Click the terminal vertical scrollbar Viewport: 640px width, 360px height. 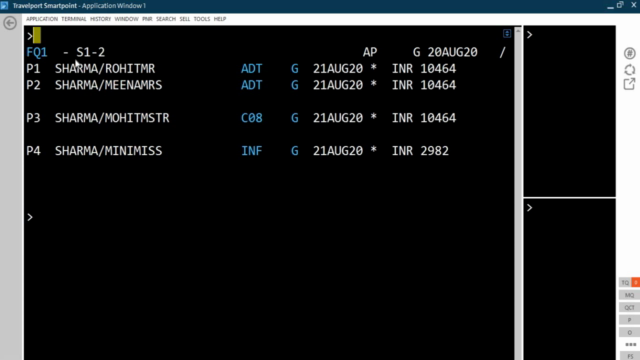518,193
